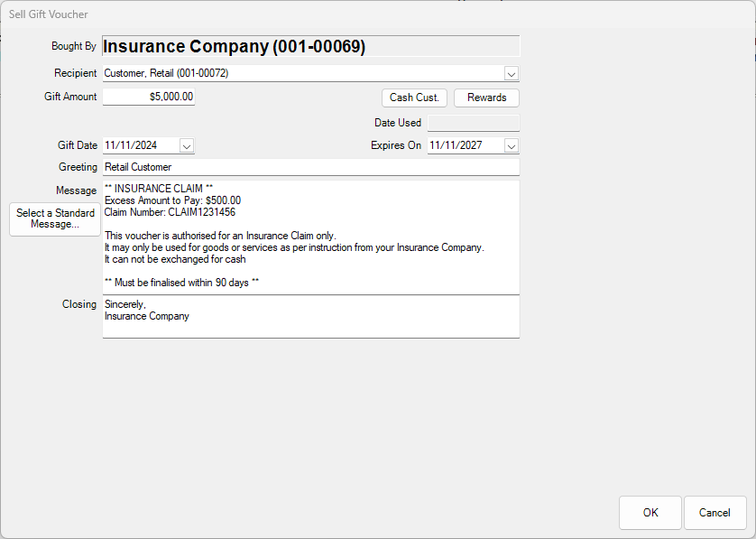Viewport: 756px width, 539px height.
Task: Cancel the gift voucher sale
Action: (715, 513)
